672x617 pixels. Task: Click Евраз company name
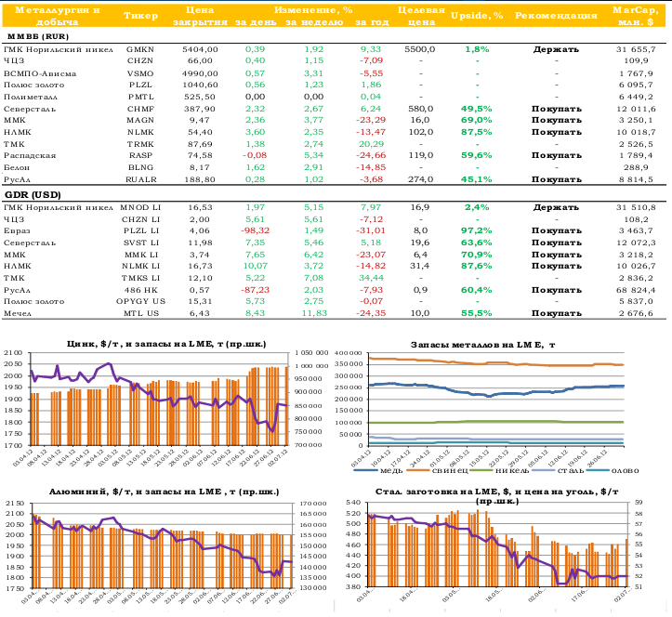[x=17, y=230]
